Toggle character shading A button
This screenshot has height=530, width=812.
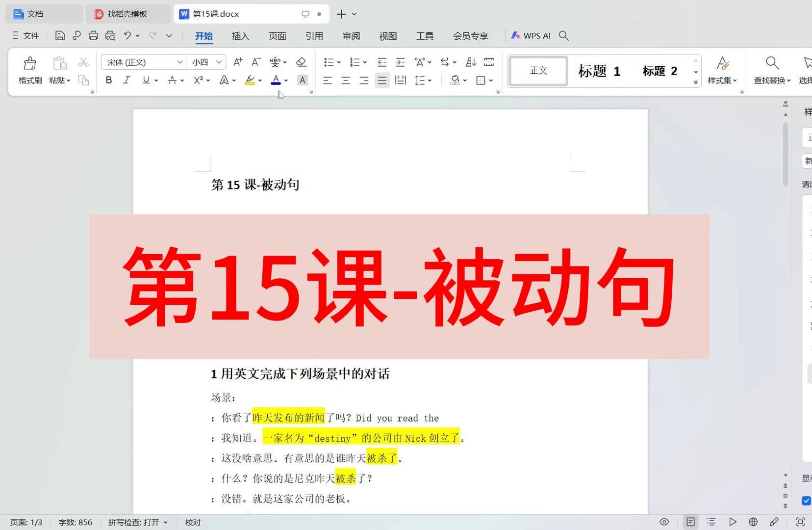pos(303,80)
